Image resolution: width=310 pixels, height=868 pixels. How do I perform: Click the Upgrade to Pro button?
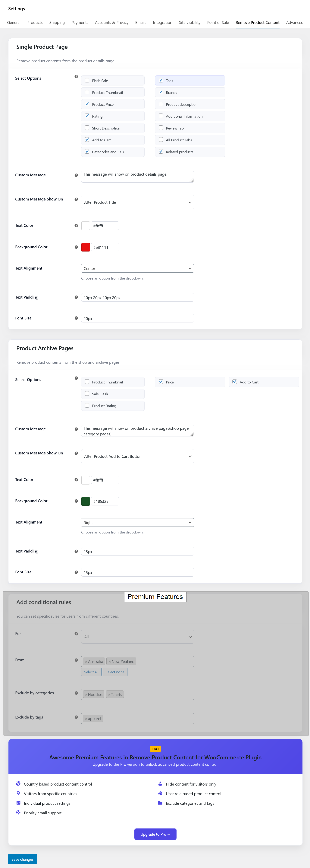click(155, 834)
